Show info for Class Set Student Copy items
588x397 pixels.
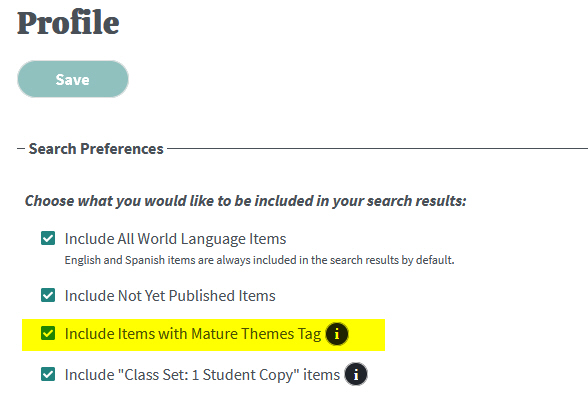pyautogui.click(x=356, y=374)
